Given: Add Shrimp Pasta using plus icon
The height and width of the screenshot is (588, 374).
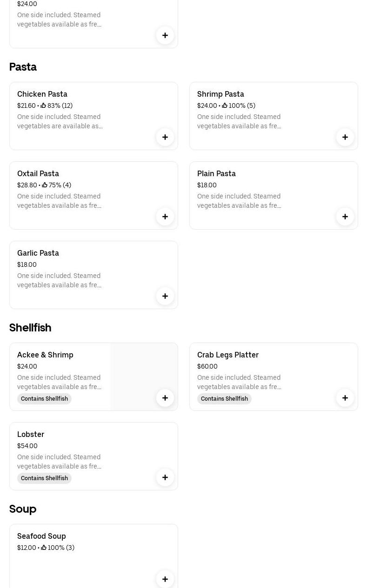Looking at the screenshot, I should [x=345, y=137].
